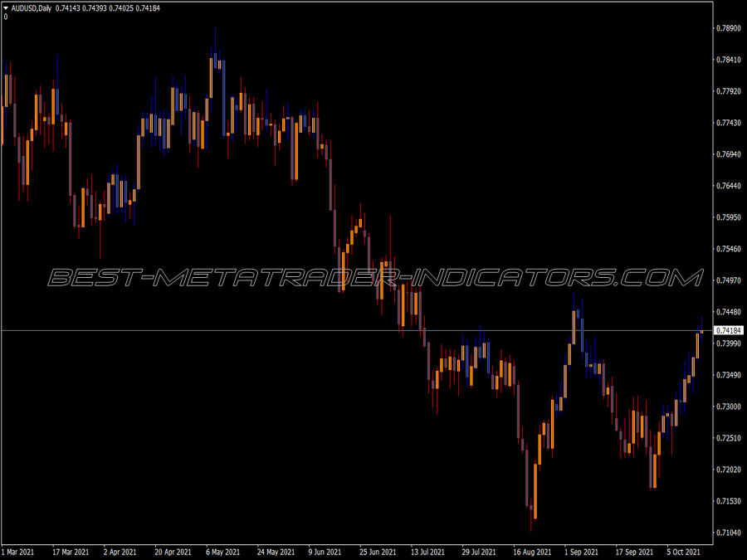
Task: Click the 29 Jul 2021 date label
Action: [479, 552]
